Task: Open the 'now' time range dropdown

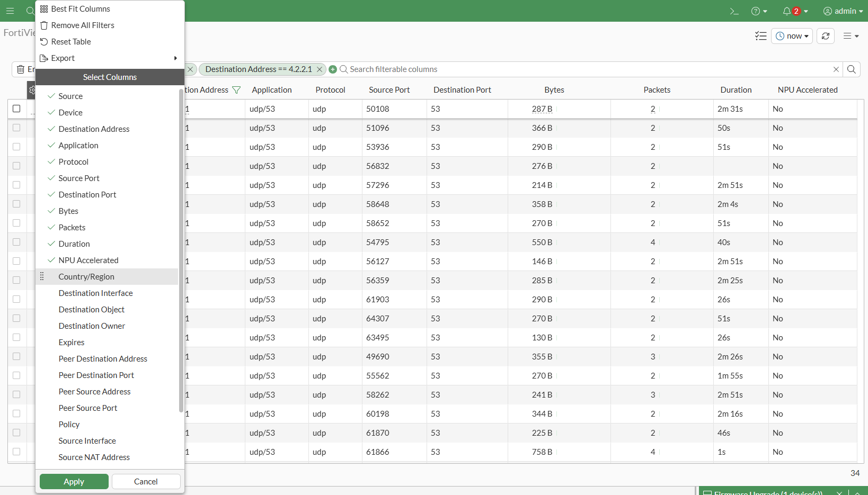Action: point(792,36)
